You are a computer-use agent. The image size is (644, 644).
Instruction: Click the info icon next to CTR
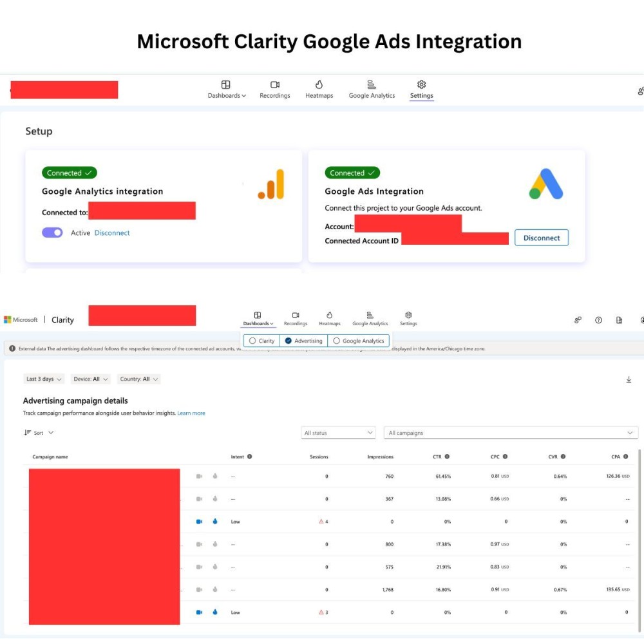pos(447,457)
